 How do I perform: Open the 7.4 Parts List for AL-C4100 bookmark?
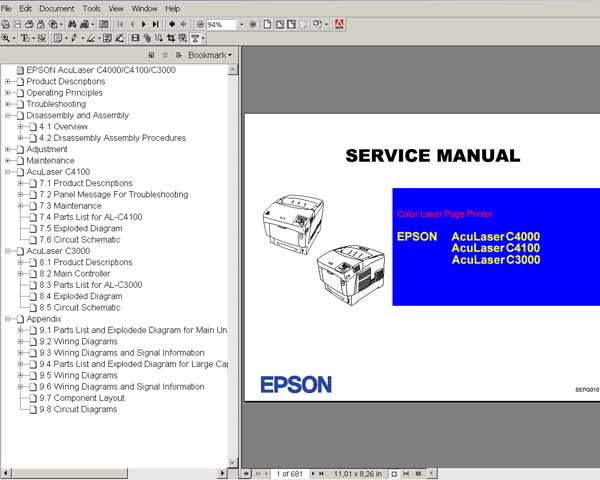(x=91, y=217)
